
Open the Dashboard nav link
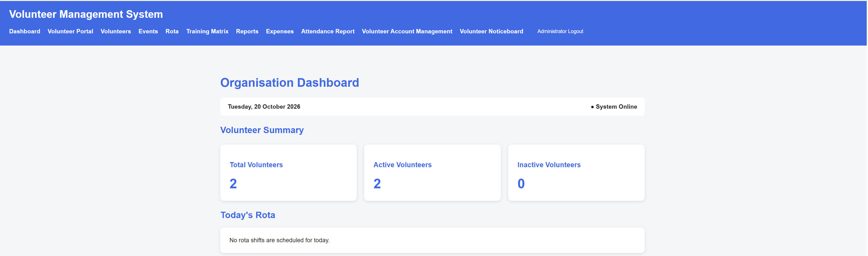point(25,31)
